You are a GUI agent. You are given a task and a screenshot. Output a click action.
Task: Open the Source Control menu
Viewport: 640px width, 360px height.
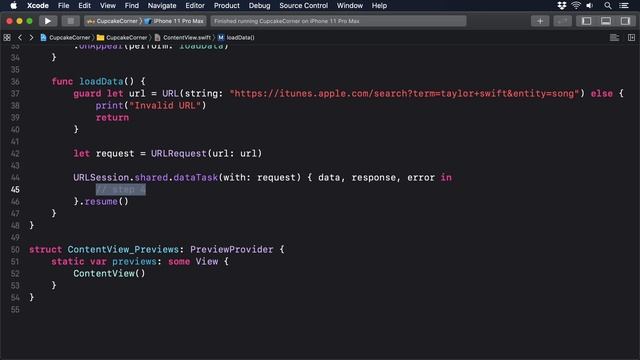(303, 6)
